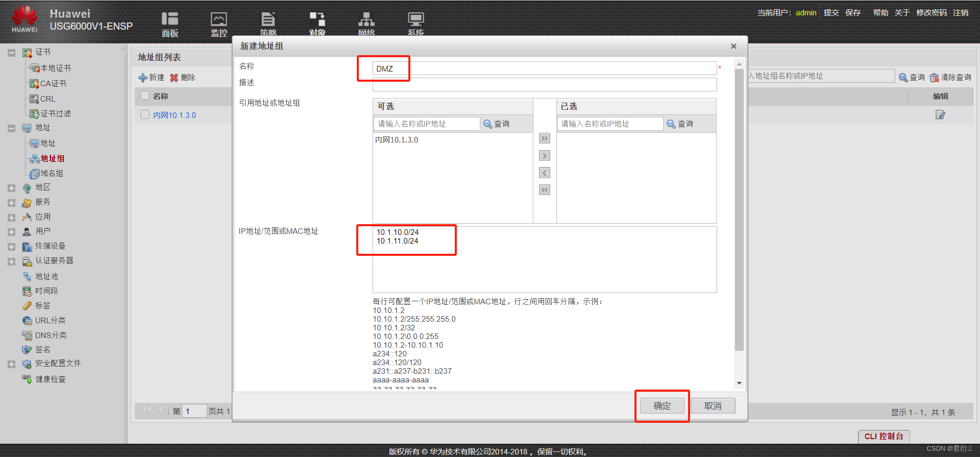Click 关于 in top bar
The image size is (980, 457).
click(x=902, y=12)
